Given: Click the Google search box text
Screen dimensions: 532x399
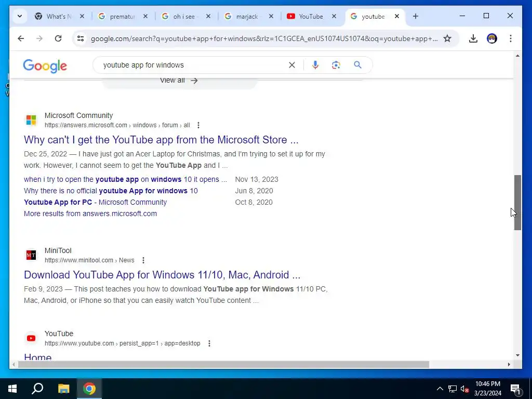Looking at the screenshot, I should pyautogui.click(x=143, y=65).
